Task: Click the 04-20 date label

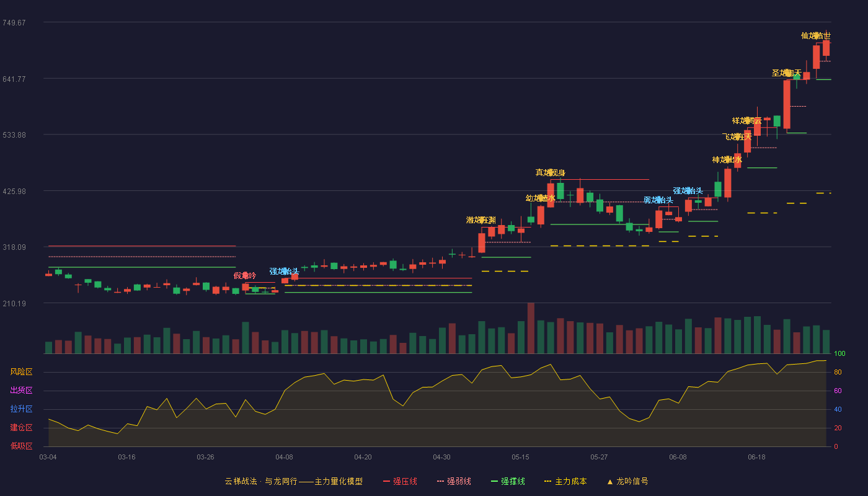Action: 363,457
